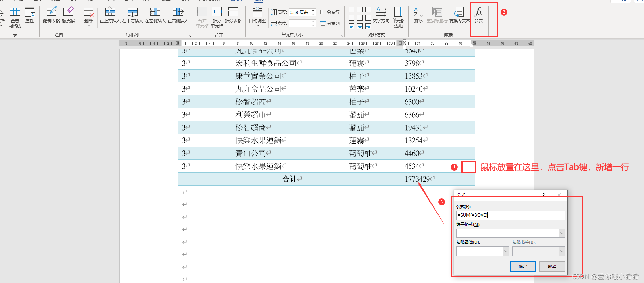Open the 行和列 group dialog launcher
The height and width of the screenshot is (283, 644).
pyautogui.click(x=189, y=35)
